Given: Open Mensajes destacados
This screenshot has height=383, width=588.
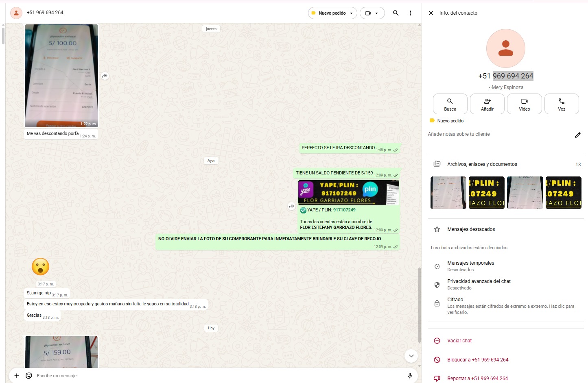Looking at the screenshot, I should point(471,229).
